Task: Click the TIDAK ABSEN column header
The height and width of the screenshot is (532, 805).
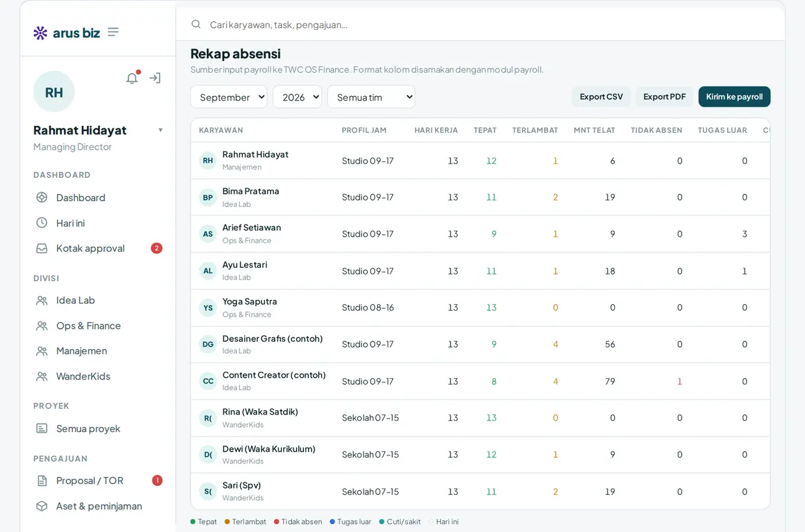Action: tap(656, 130)
